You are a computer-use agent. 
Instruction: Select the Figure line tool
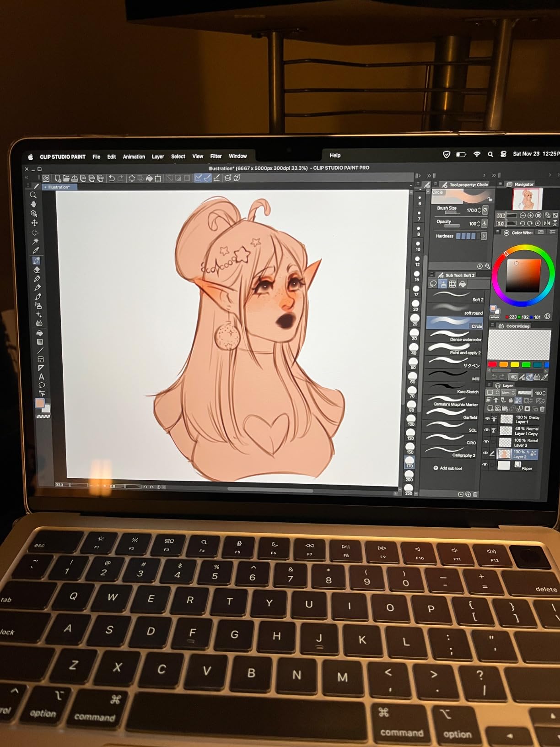[40, 351]
